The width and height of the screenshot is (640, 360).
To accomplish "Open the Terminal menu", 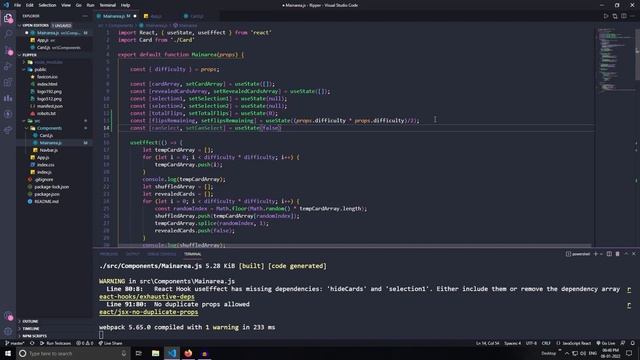I will (x=108, y=5).
